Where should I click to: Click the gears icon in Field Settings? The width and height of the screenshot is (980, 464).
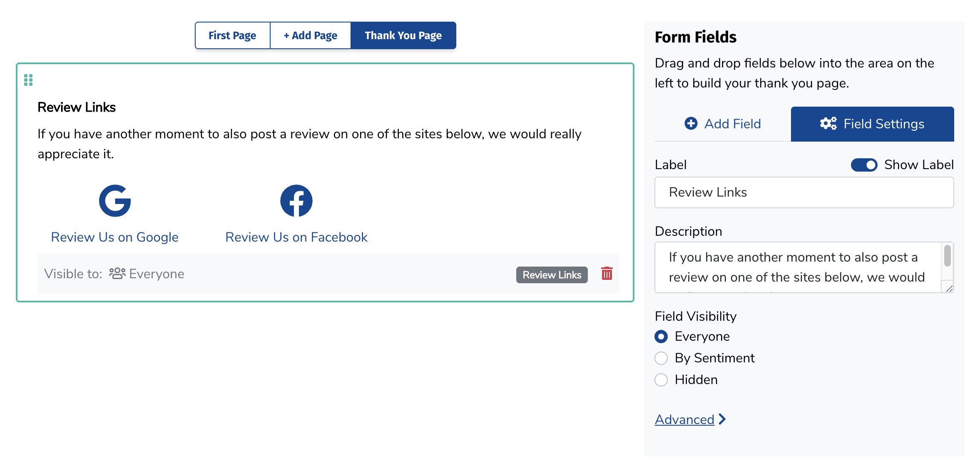point(828,123)
